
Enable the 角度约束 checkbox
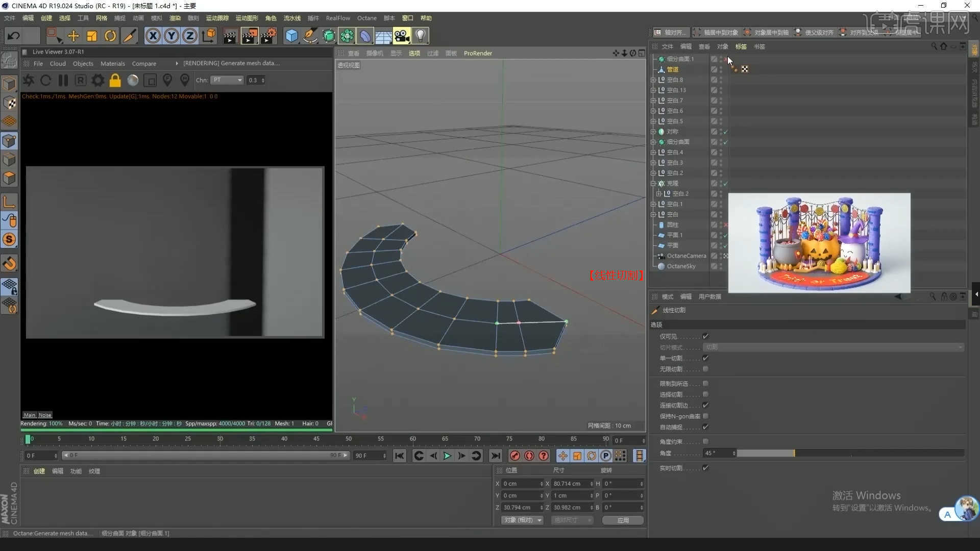click(705, 441)
